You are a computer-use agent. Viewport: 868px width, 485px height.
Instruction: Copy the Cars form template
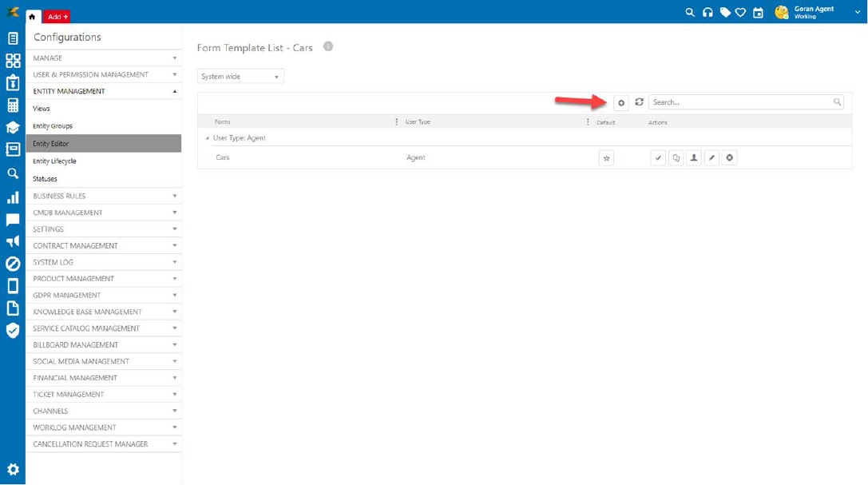[x=676, y=158]
